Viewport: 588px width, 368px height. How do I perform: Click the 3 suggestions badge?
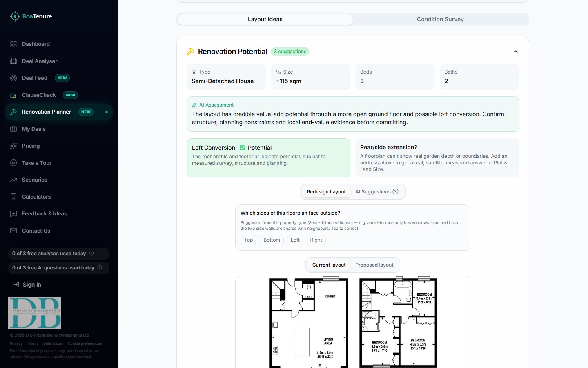[x=290, y=52]
